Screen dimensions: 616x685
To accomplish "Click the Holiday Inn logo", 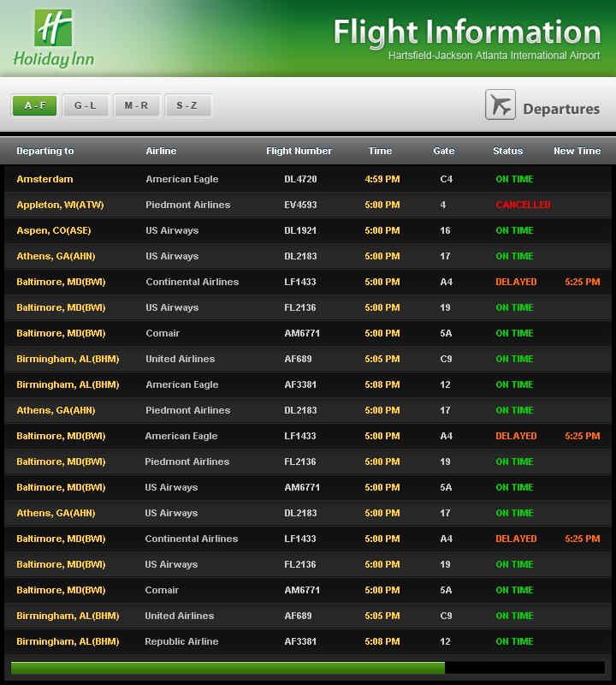I will click(x=53, y=39).
